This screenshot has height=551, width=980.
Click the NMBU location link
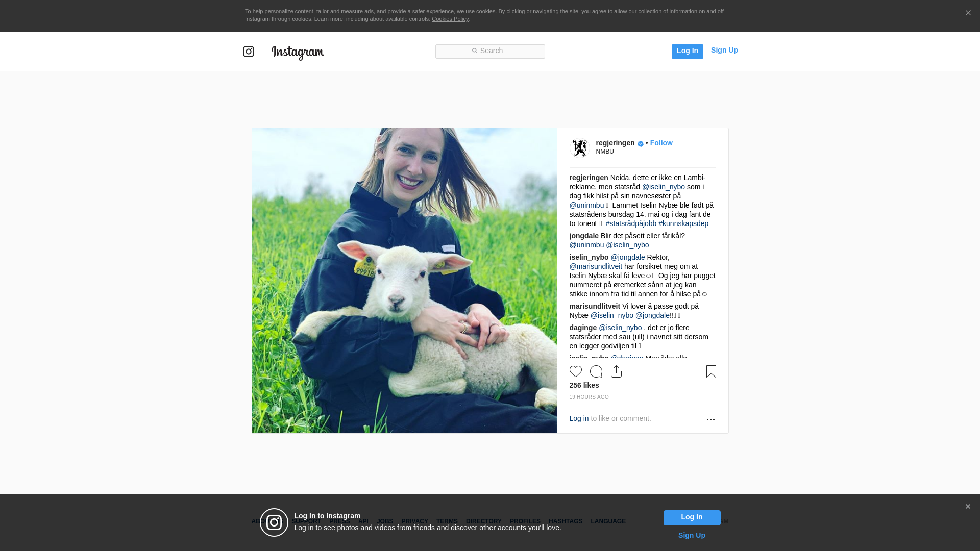pyautogui.click(x=605, y=152)
